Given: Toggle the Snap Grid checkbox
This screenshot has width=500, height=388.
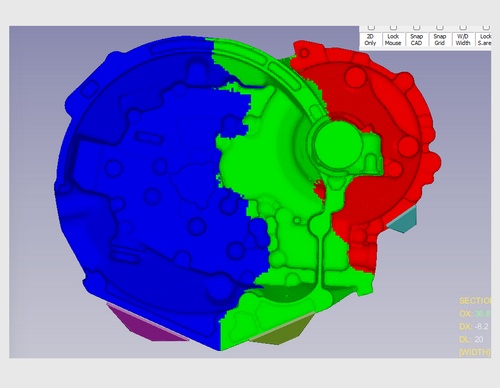Looking at the screenshot, I should point(440,27).
